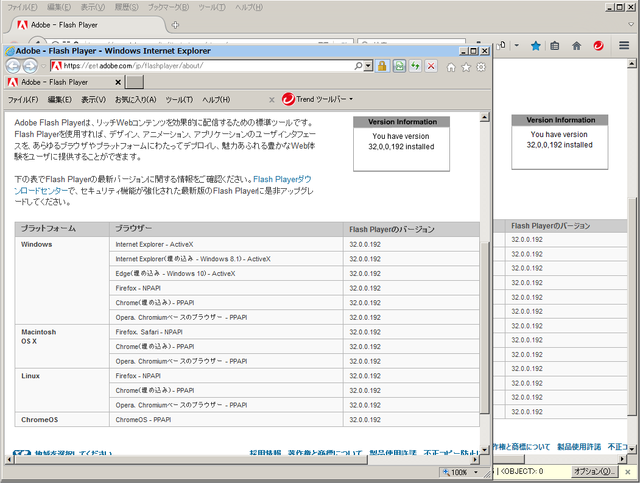Select the Internet Explorer - ActiveX cell
The height and width of the screenshot is (483, 640).
226,245
